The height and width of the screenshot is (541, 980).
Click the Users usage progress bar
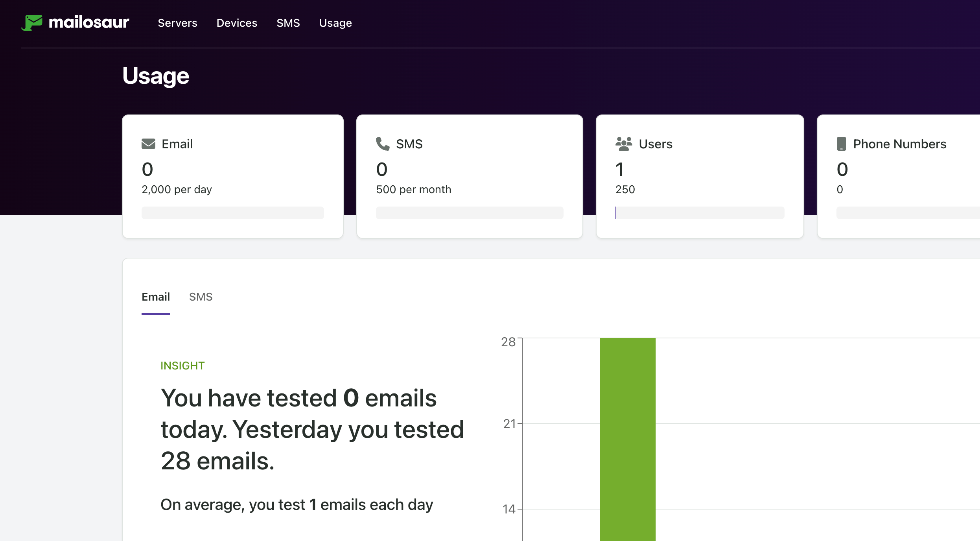pos(700,213)
